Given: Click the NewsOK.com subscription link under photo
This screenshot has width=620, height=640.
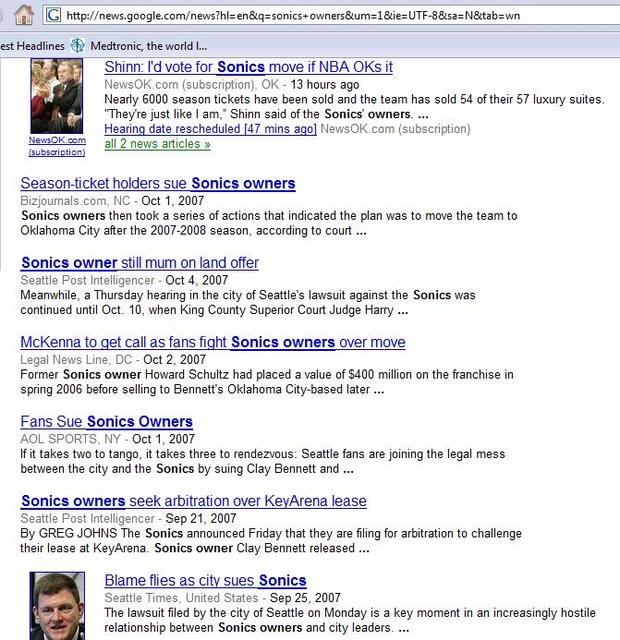Looking at the screenshot, I should [56, 146].
